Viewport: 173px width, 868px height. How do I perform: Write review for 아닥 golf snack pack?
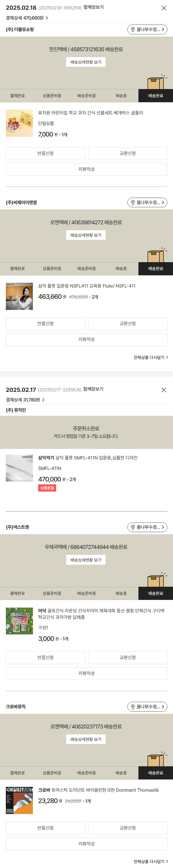pos(86,673)
